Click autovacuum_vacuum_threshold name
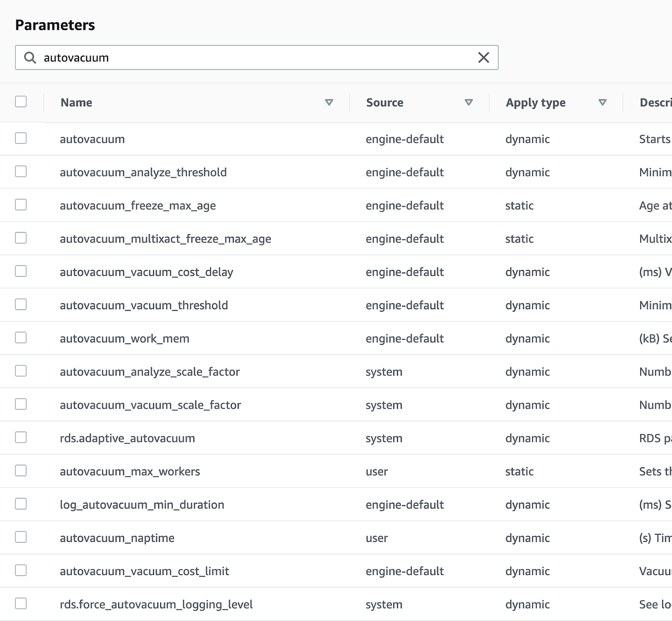 tap(144, 305)
